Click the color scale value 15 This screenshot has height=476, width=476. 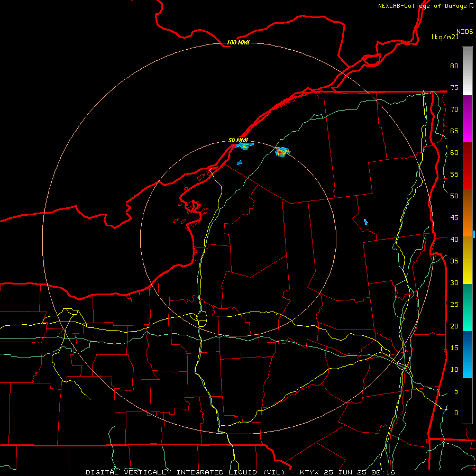click(454, 347)
